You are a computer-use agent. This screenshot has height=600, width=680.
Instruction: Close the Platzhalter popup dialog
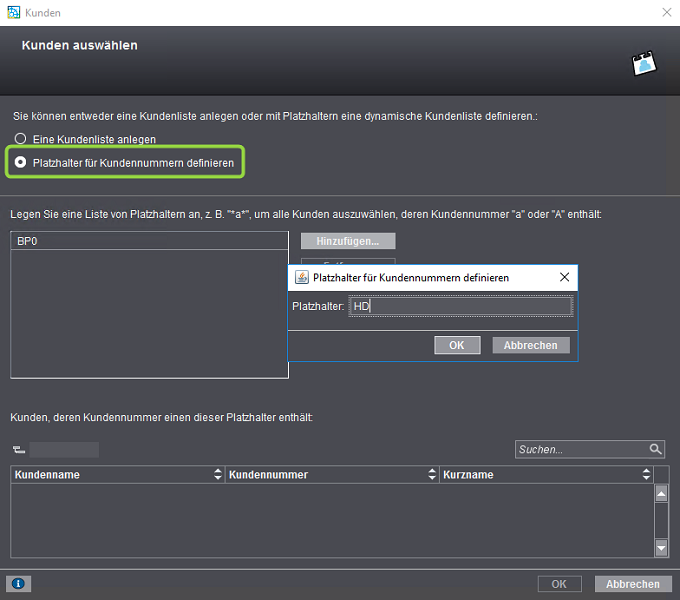(x=564, y=277)
